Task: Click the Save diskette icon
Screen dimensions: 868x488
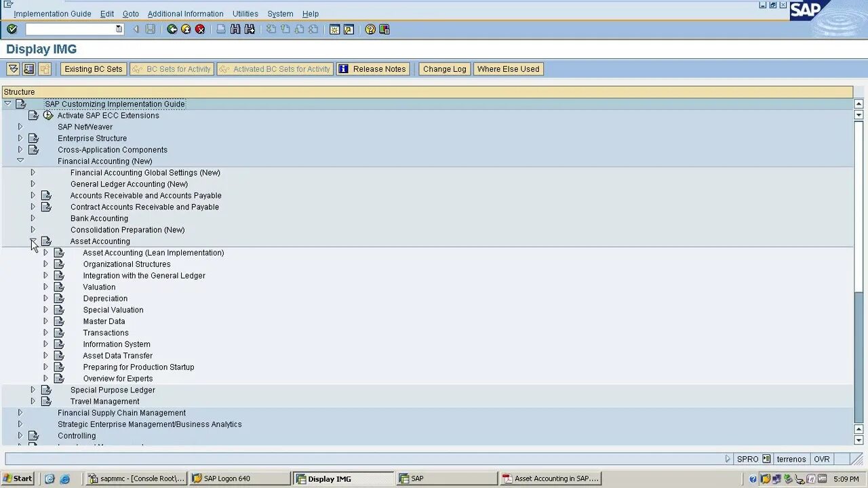Action: click(x=151, y=29)
